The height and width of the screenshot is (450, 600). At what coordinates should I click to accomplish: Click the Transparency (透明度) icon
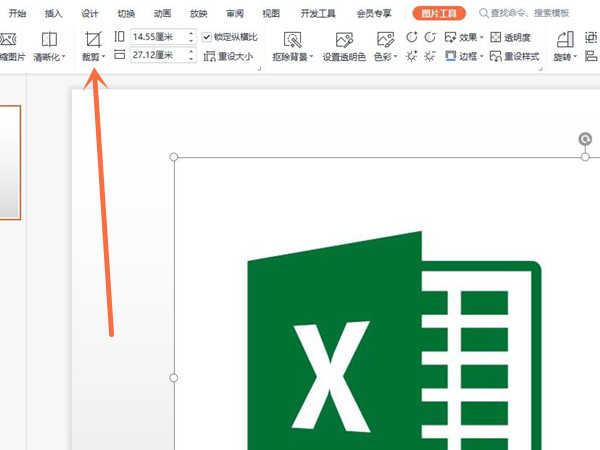tap(496, 37)
